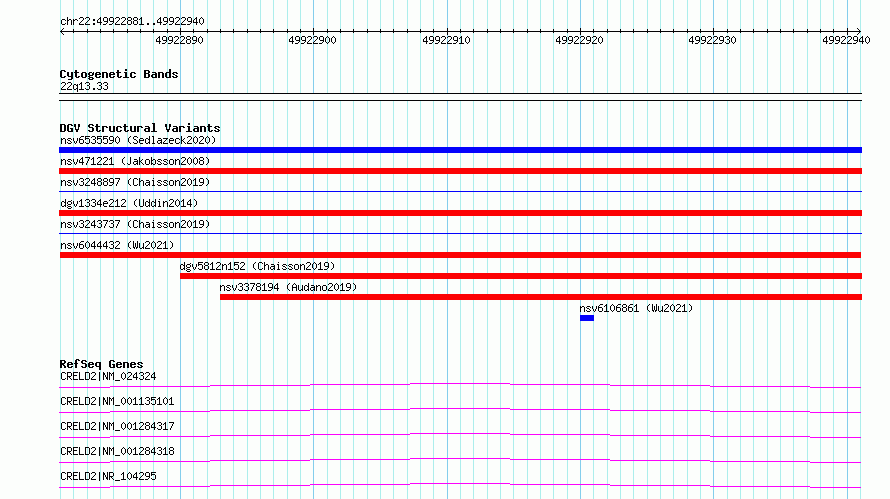Click the chr22:49922881..49922940 region label

pyautogui.click(x=132, y=21)
